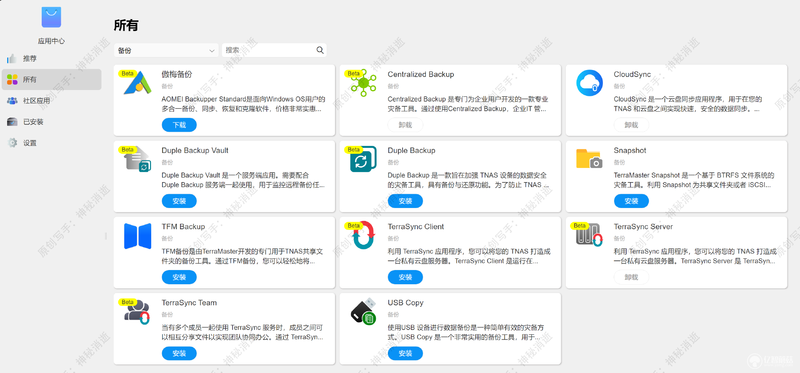Select 推荐 in the sidebar
The width and height of the screenshot is (800, 373).
point(52,59)
